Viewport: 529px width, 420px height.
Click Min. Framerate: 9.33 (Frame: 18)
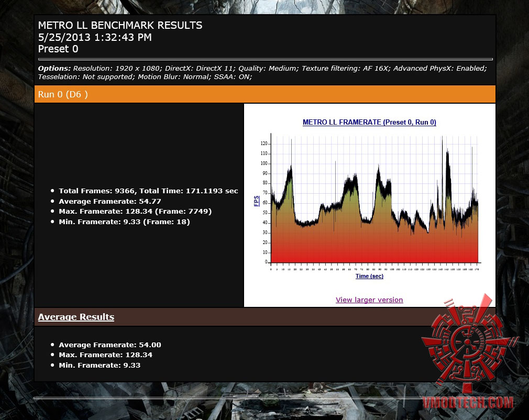[x=124, y=222]
